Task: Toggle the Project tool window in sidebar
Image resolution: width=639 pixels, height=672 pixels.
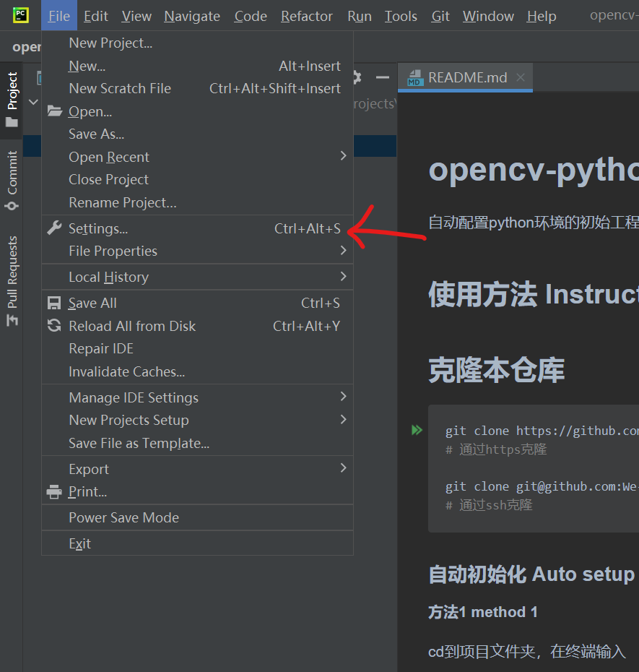Action: click(x=12, y=99)
